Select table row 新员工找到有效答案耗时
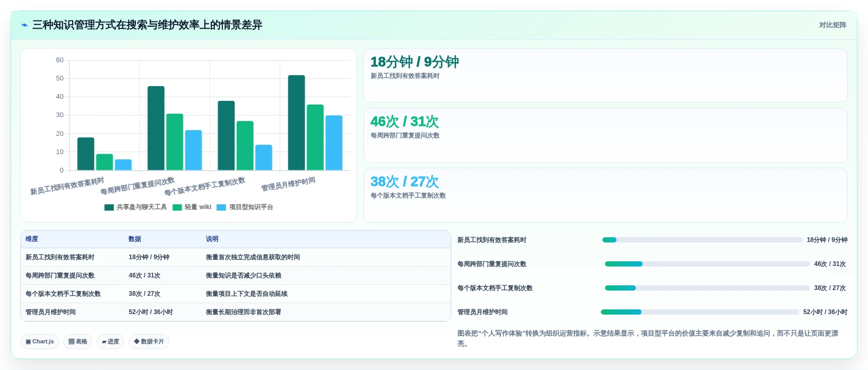Viewport: 868px width, 370px height. (x=236, y=257)
